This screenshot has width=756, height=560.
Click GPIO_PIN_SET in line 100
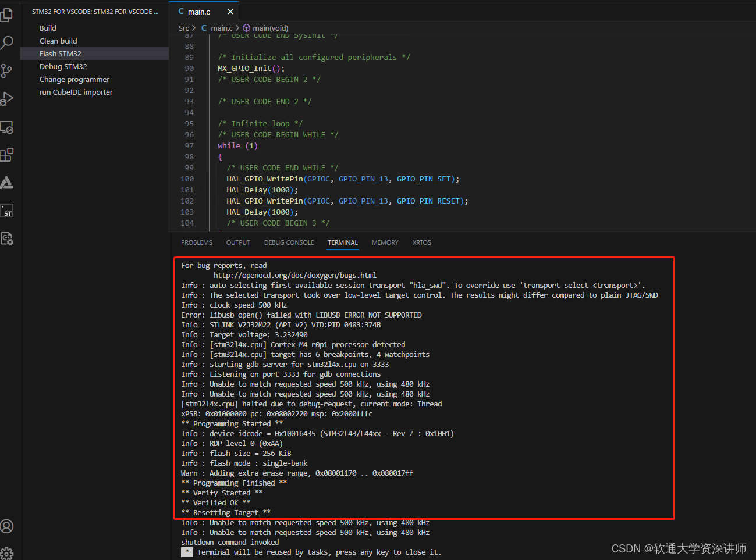(x=424, y=179)
